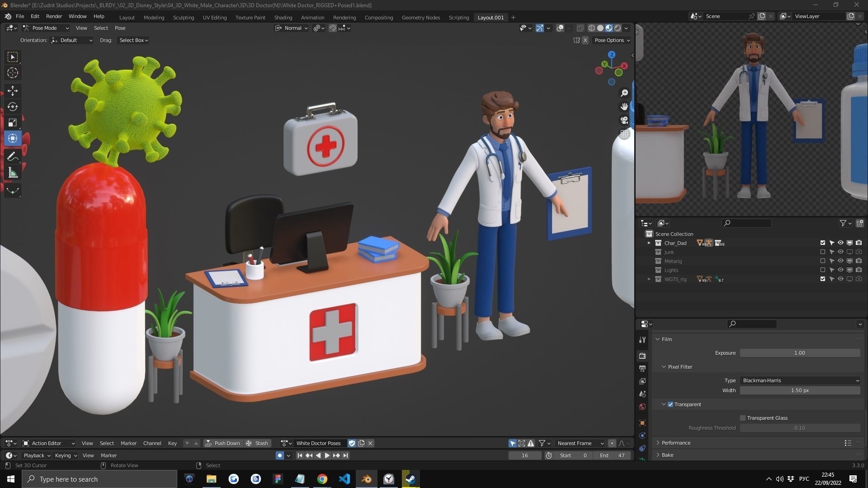Expand the Performance panel
The width and height of the screenshot is (868, 488).
pyautogui.click(x=676, y=443)
